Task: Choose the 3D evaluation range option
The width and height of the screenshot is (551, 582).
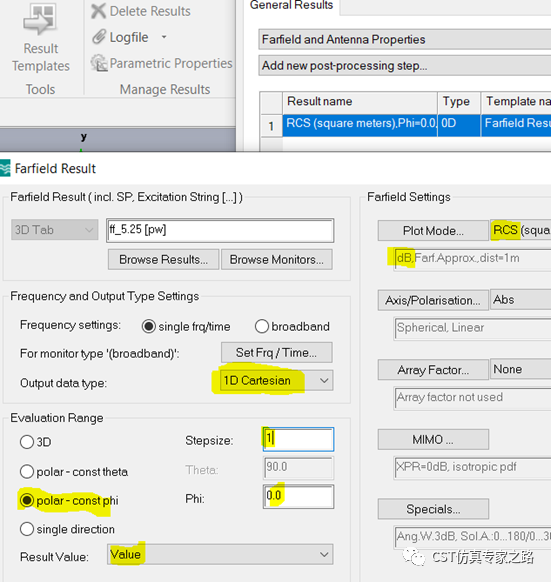Action: coord(27,442)
